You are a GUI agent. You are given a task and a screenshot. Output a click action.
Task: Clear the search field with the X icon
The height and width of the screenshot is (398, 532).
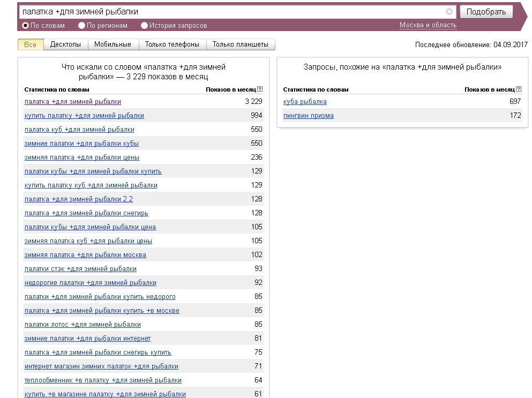(449, 12)
